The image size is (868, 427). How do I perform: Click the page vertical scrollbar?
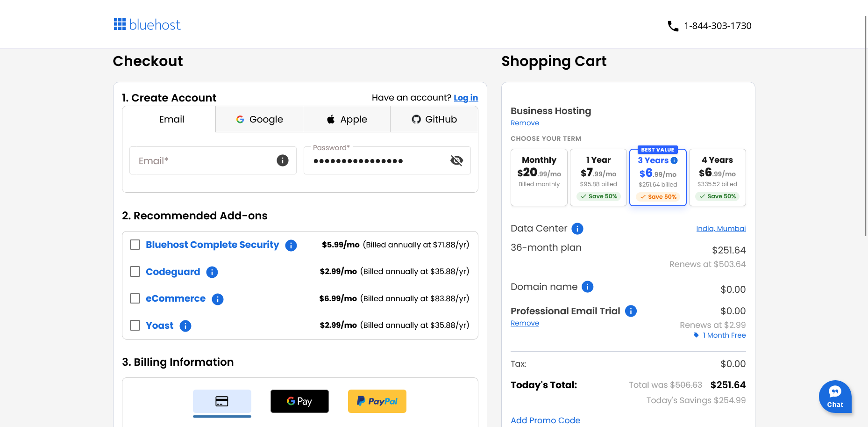[x=866, y=126]
